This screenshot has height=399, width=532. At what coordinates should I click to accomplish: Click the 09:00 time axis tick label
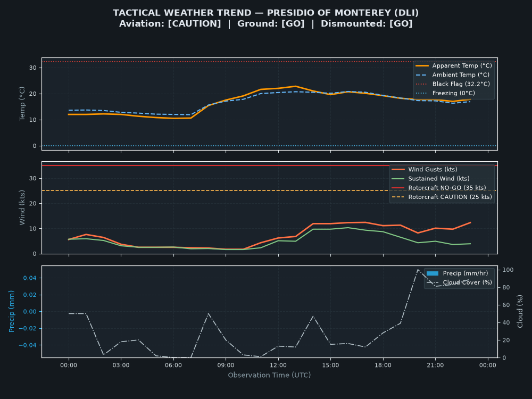click(226, 365)
